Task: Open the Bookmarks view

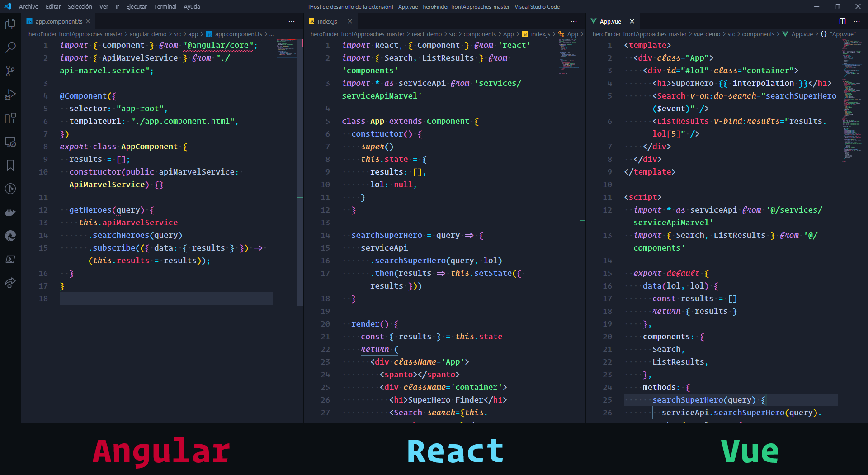Action: pyautogui.click(x=10, y=165)
